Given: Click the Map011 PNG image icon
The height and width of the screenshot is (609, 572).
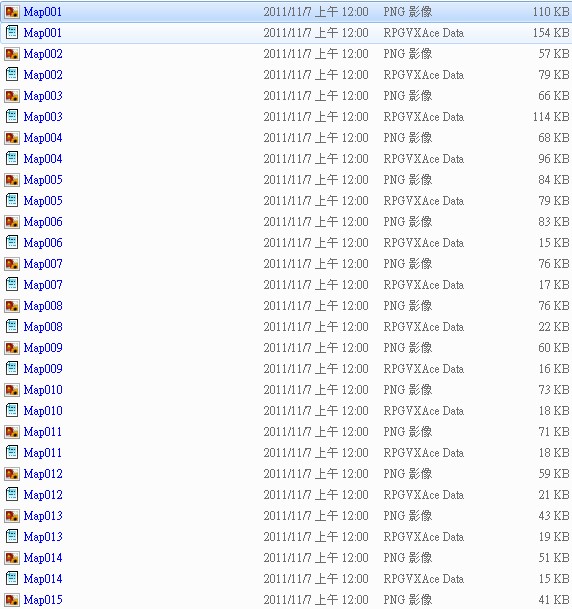Looking at the screenshot, I should click(12, 431).
